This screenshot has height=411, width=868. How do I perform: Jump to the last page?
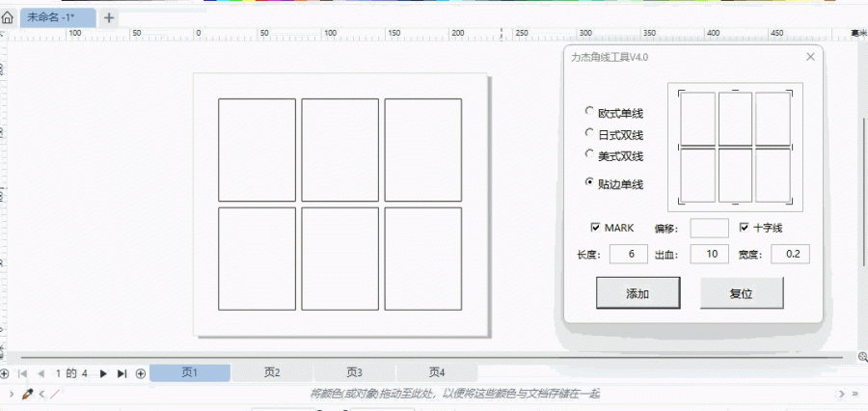122,373
